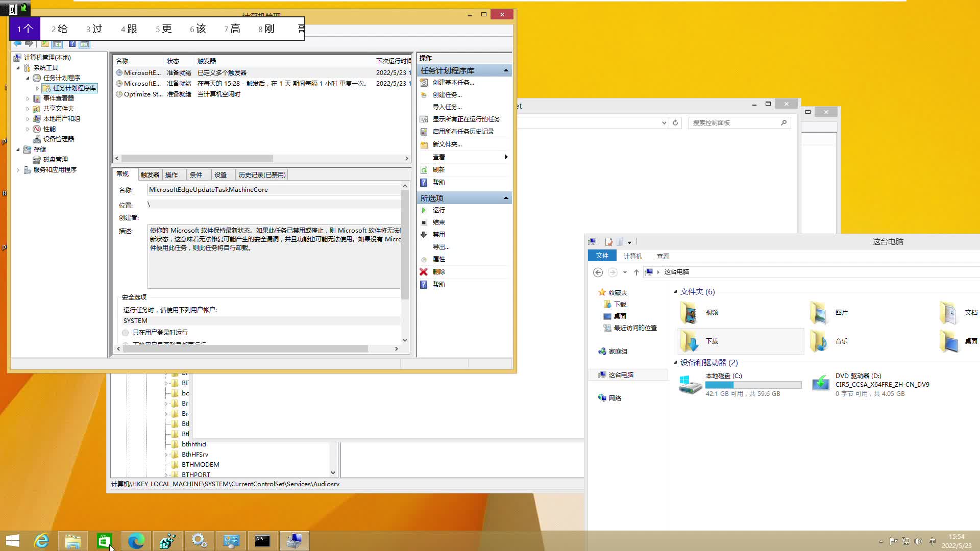The width and height of the screenshot is (980, 551).
Task: Click the C: drive capacity bar
Action: click(x=754, y=384)
